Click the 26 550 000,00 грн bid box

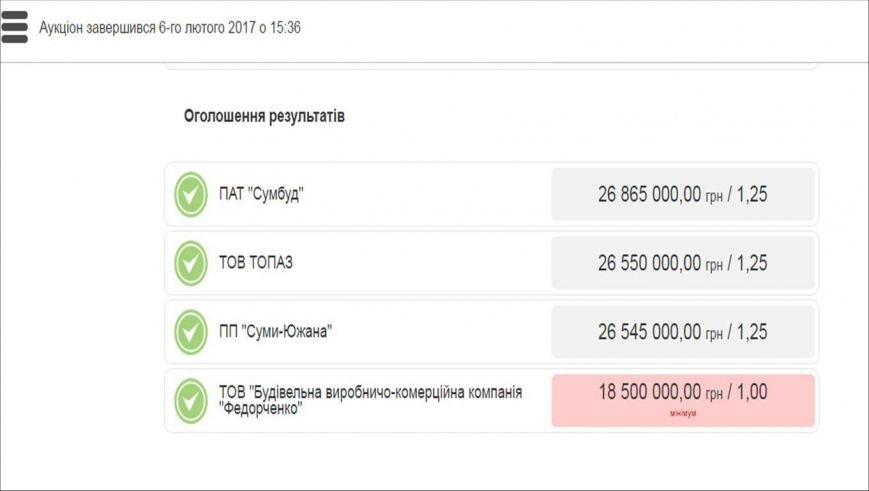point(683,263)
